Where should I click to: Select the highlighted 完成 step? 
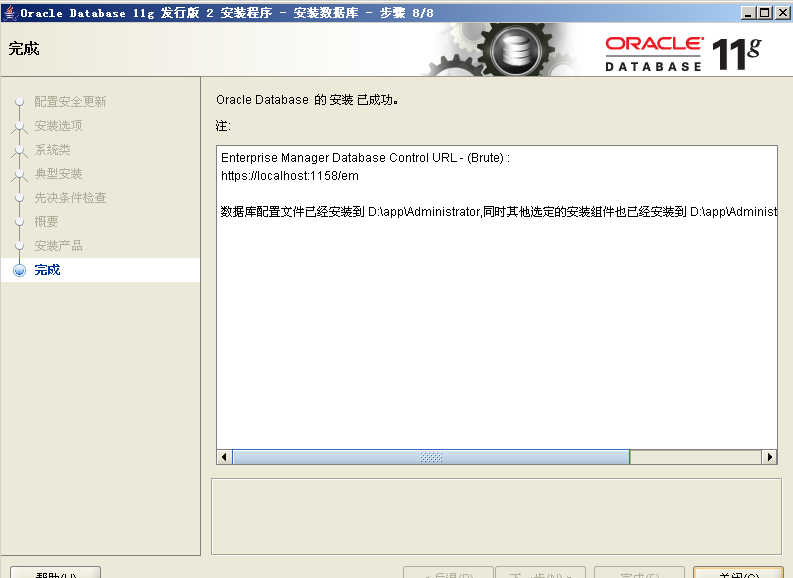click(101, 270)
